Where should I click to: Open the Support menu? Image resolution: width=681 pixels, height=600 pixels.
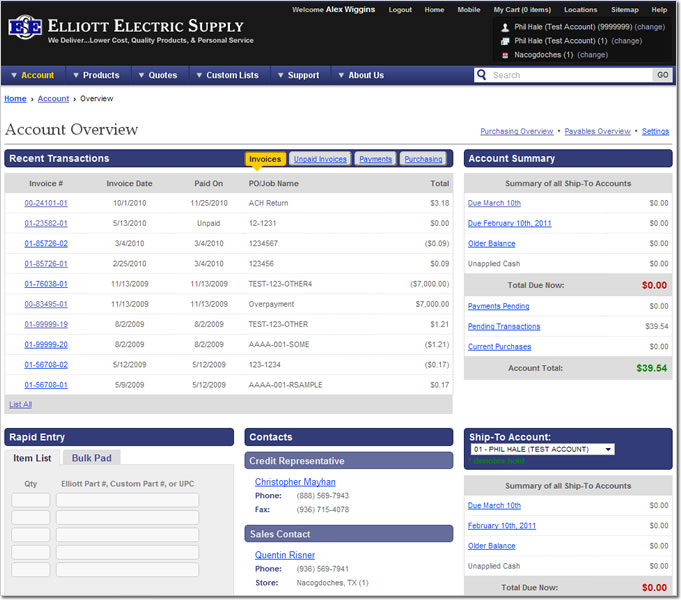tap(298, 75)
